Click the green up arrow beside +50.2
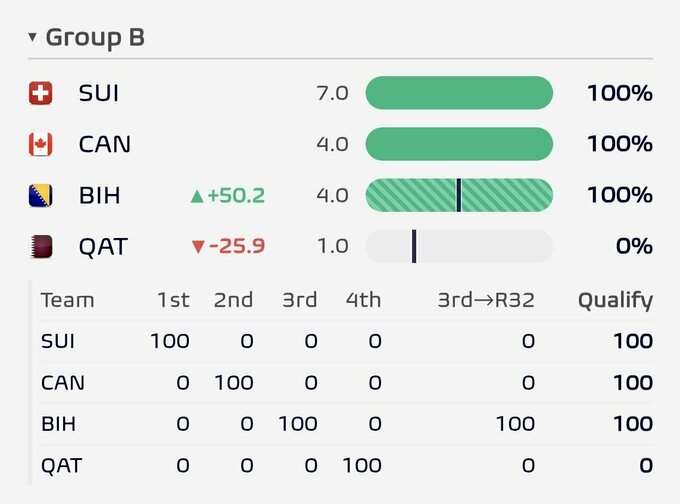 [x=197, y=196]
